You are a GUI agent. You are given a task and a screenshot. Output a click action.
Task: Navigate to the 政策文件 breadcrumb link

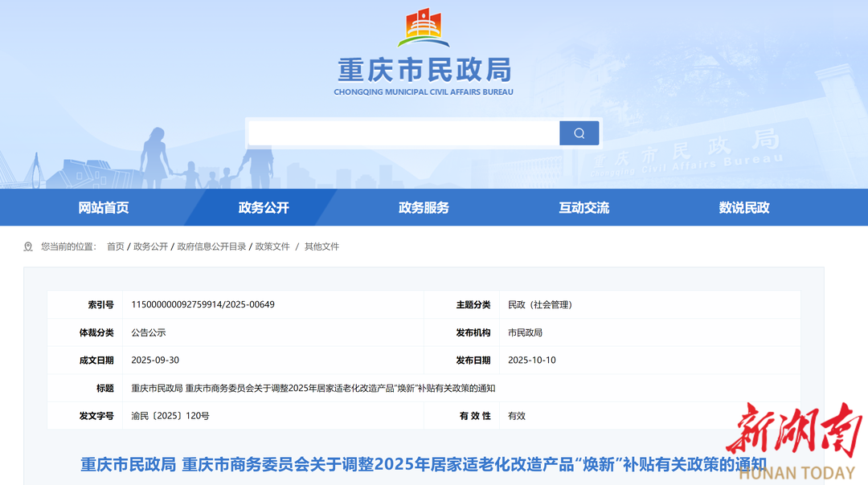pyautogui.click(x=272, y=247)
